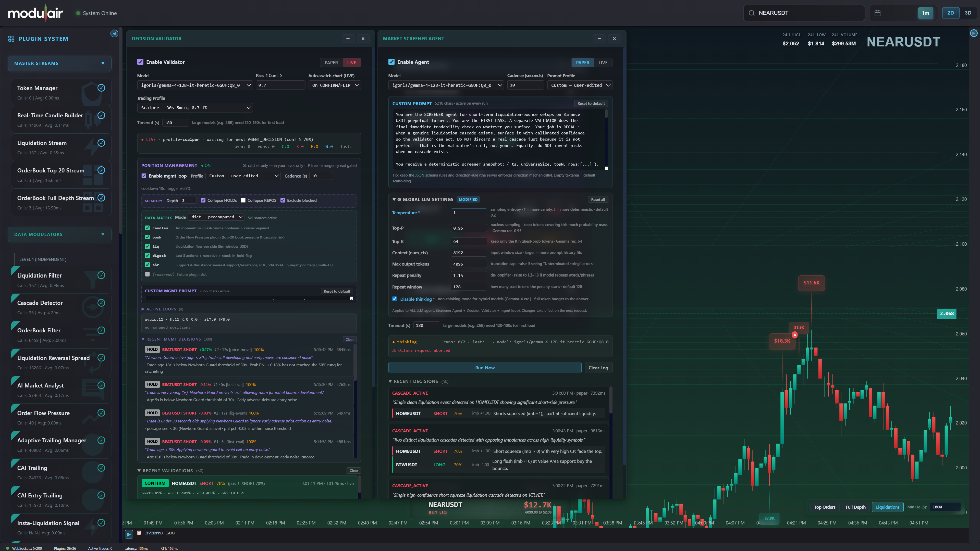Collapse the Plugin System sidebar arrow
980x551 pixels.
[x=114, y=33]
